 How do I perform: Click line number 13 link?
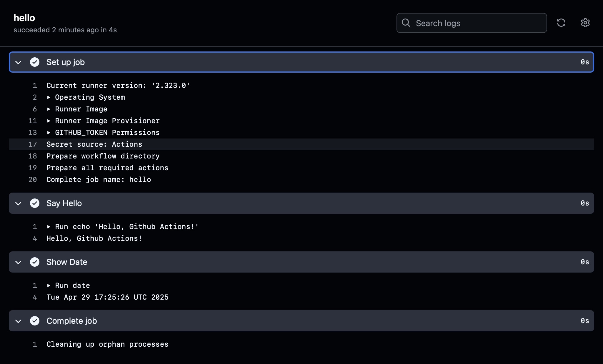tap(33, 133)
